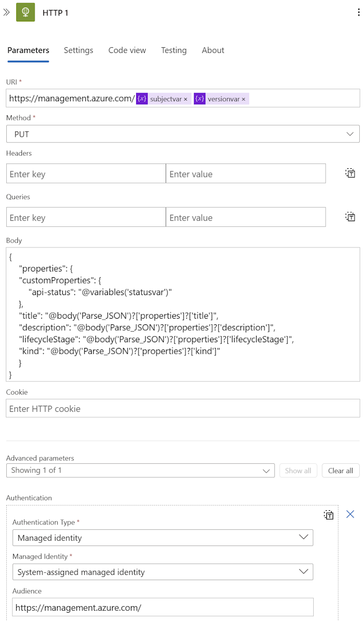
Task: Expand the Advanced parameters dropdown
Action: [140, 470]
